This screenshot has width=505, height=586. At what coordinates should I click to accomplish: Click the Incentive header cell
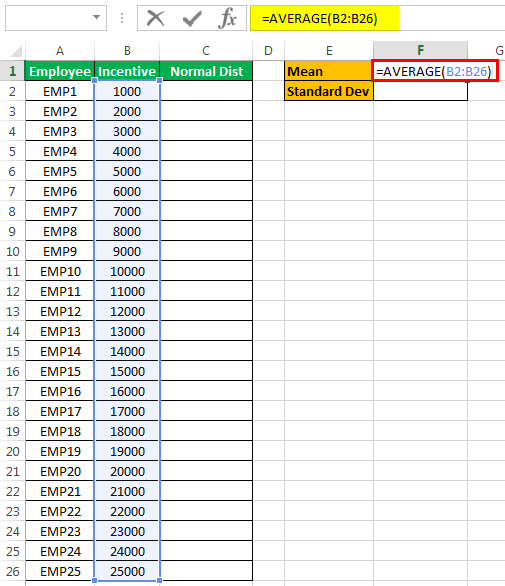127,71
